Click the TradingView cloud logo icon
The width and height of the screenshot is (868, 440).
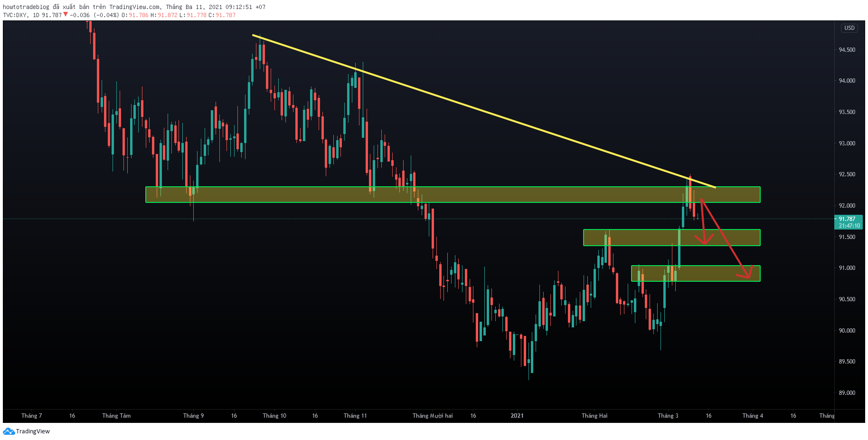pos(9,431)
